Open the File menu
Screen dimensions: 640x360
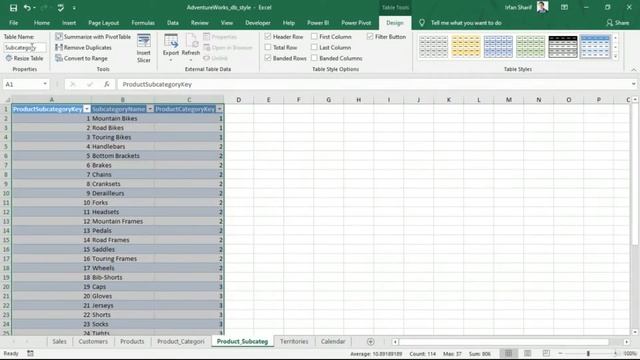(x=13, y=23)
